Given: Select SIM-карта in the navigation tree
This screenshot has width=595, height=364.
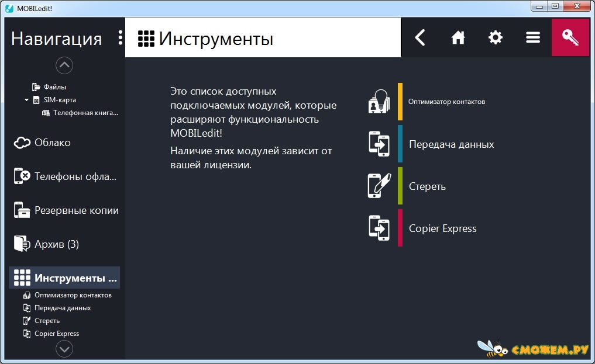Looking at the screenshot, I should pos(60,100).
